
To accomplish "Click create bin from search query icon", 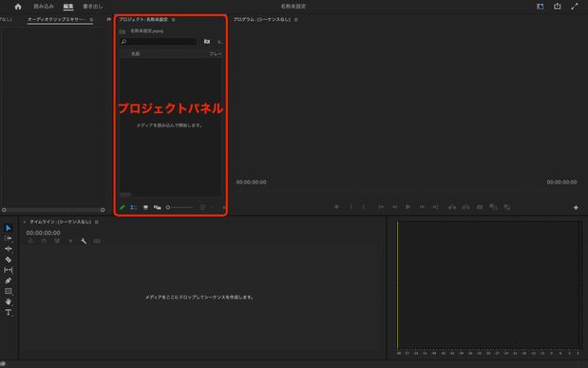I will [207, 41].
